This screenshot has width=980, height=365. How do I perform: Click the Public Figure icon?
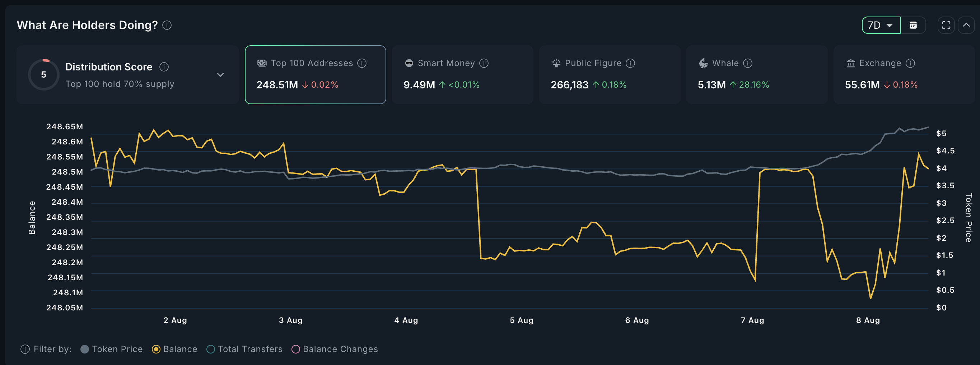click(x=556, y=63)
